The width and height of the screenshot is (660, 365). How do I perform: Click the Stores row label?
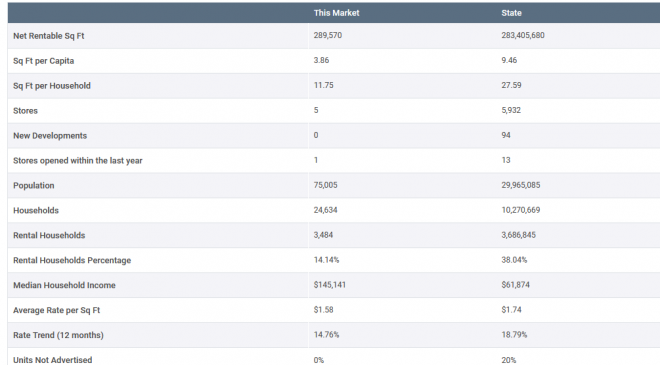(x=25, y=111)
